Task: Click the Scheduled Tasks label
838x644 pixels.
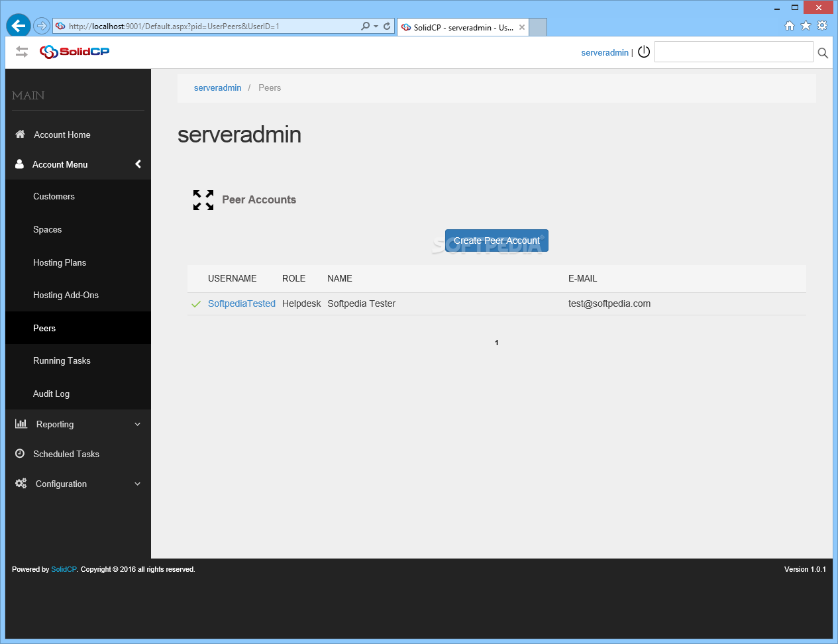Action: coord(66,454)
